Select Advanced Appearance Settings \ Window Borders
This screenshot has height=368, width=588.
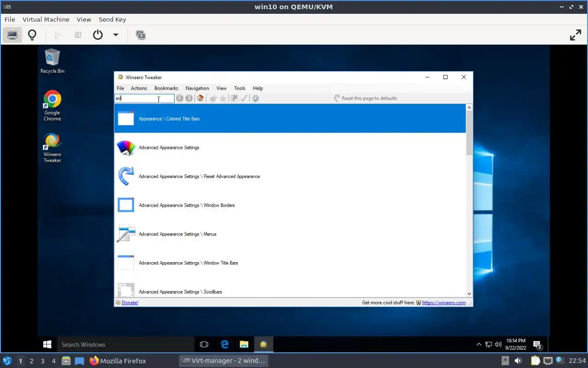(290, 205)
